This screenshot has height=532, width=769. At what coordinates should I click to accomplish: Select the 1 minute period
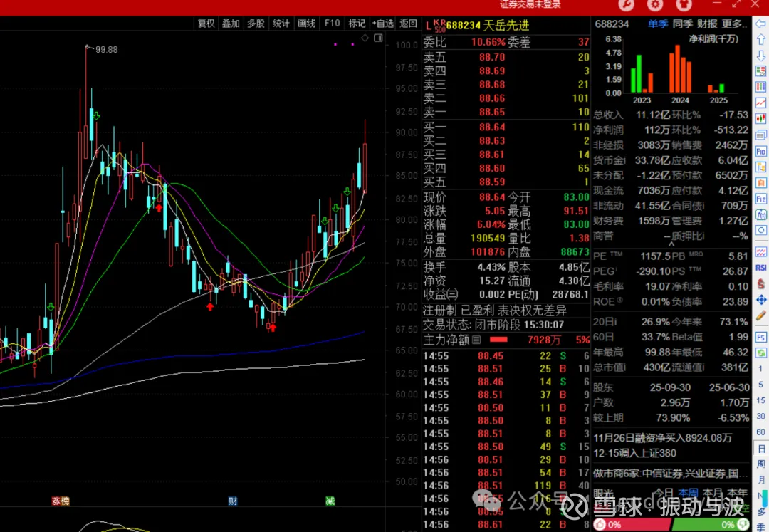click(x=760, y=368)
